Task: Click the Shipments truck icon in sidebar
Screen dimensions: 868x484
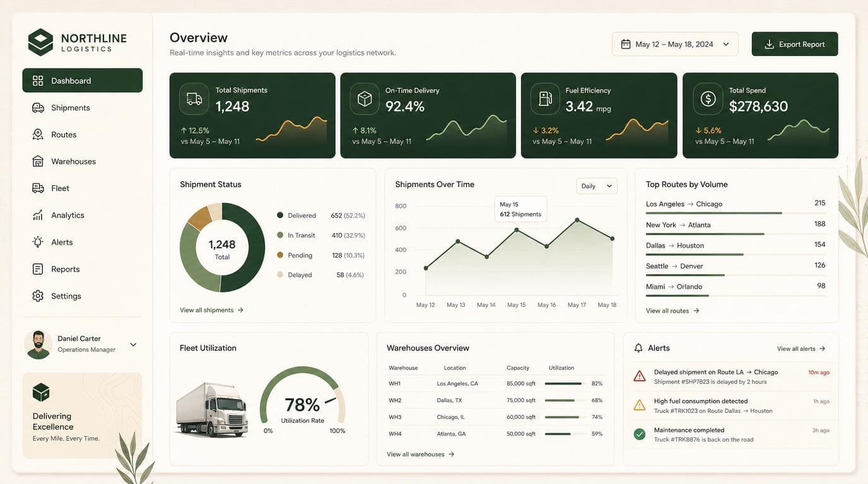Action: click(38, 108)
